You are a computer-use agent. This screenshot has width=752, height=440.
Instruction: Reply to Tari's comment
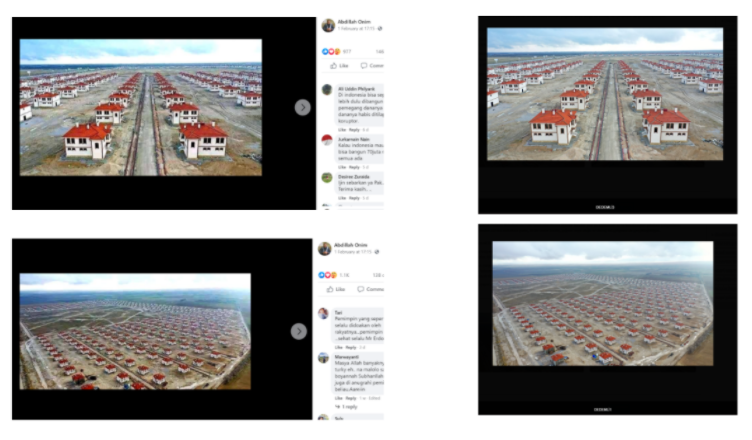pyautogui.click(x=351, y=347)
